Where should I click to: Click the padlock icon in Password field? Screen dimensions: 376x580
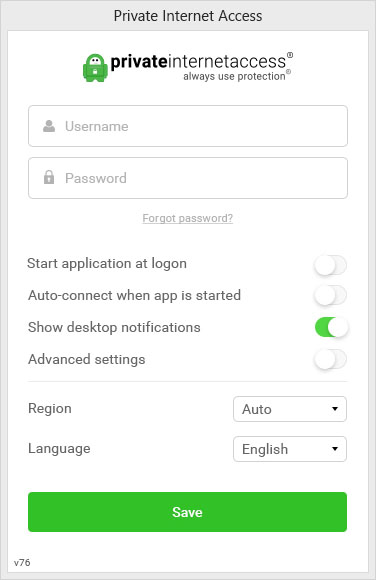[x=49, y=177]
